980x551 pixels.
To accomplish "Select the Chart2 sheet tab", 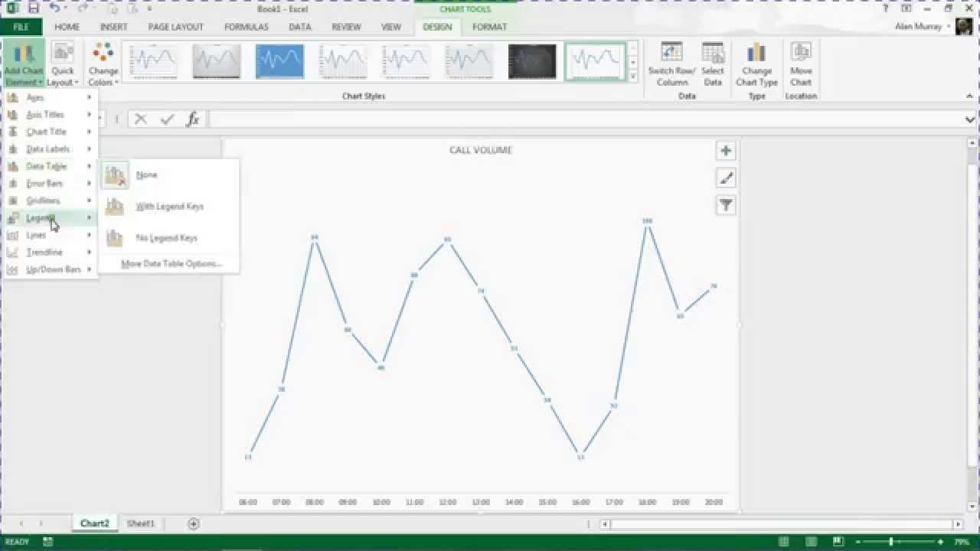I will (x=95, y=523).
